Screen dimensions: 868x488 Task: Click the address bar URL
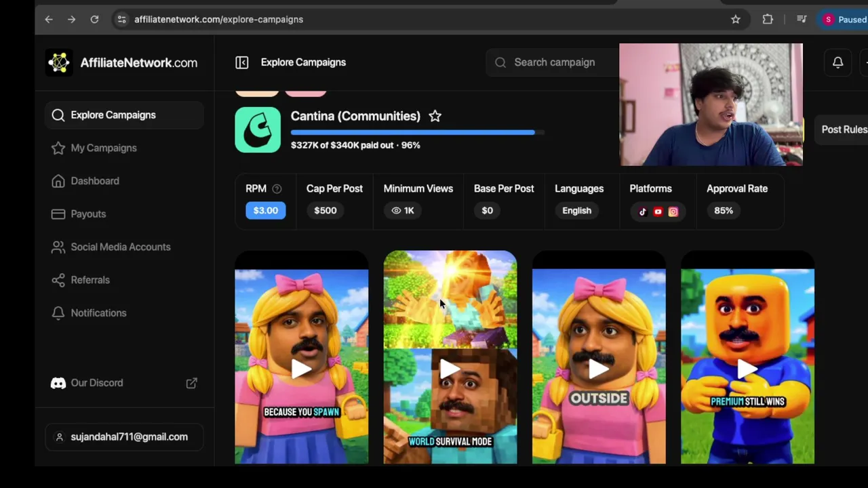pos(218,20)
